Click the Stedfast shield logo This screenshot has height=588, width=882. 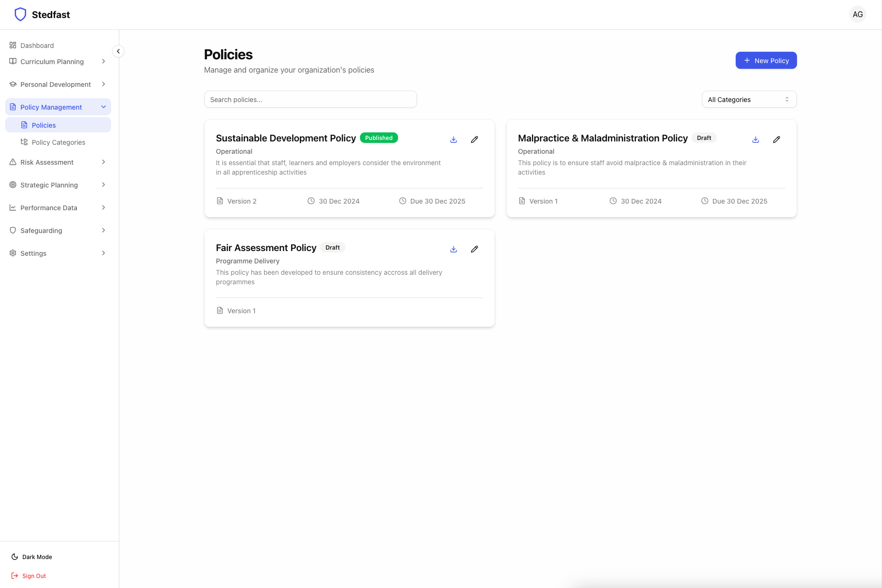point(20,15)
